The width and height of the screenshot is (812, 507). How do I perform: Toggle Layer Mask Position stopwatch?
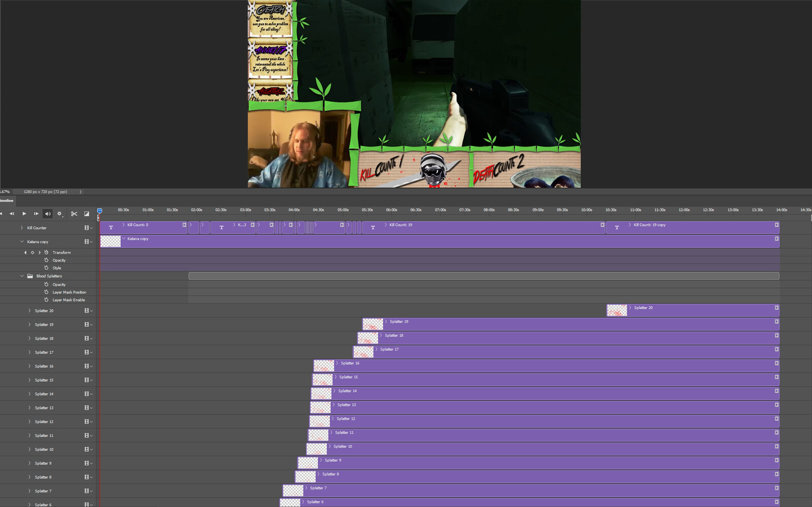tap(46, 292)
